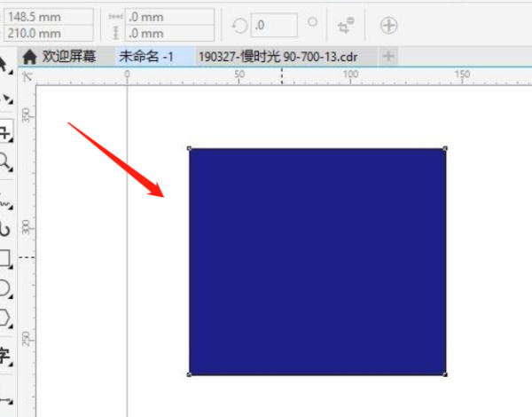Select the Text tool (字)
This screenshot has width=532, height=417.
tap(4, 355)
